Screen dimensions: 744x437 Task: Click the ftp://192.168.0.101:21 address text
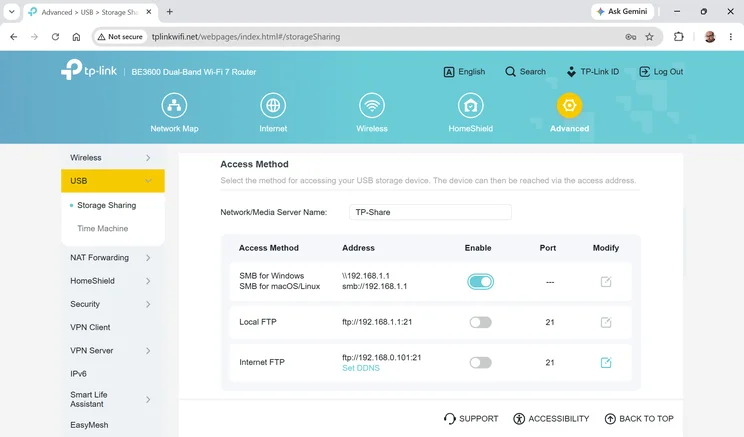click(381, 358)
